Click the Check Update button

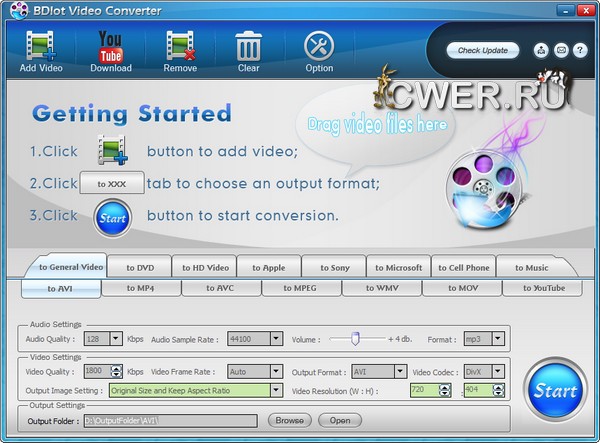(482, 50)
